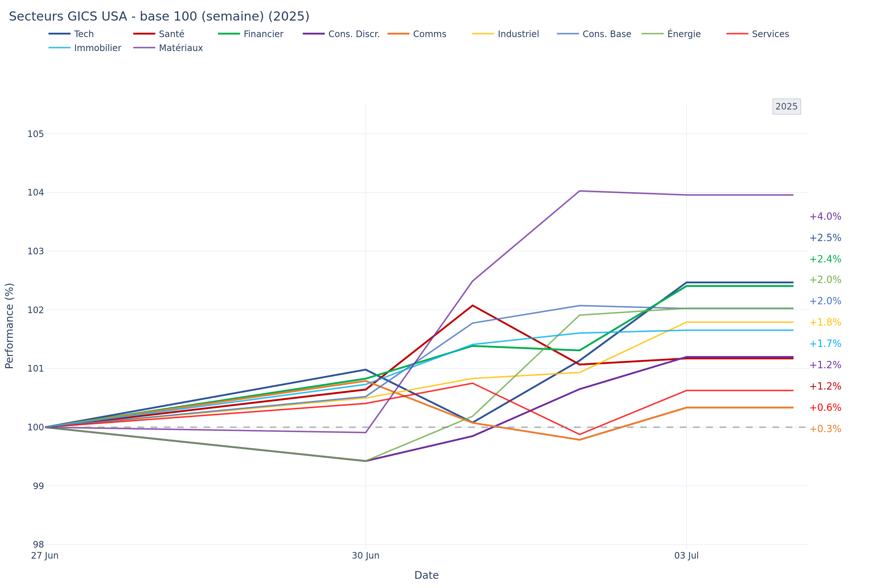Image resolution: width=882 pixels, height=588 pixels.
Task: Click the +4.0% Matériaux end label
Action: (x=825, y=217)
